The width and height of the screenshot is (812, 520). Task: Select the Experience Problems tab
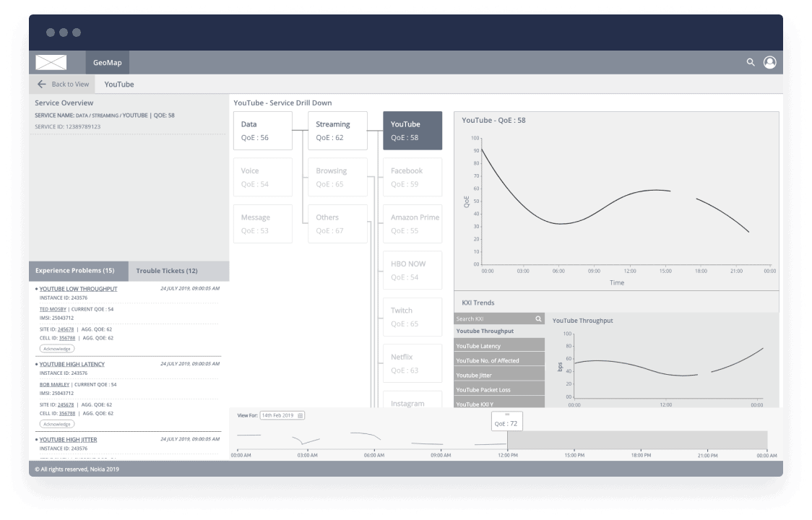(x=75, y=271)
